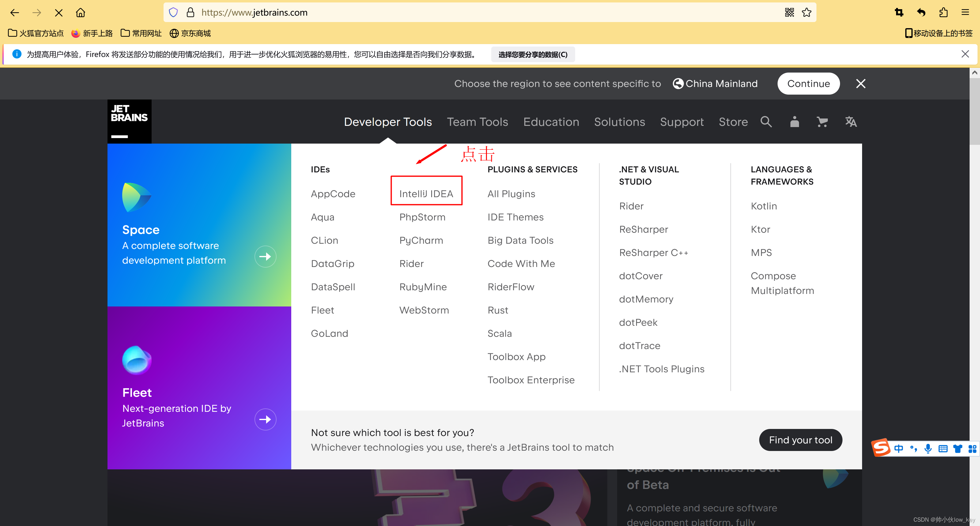Click the screenshot crop icon in toolbar
The image size is (980, 526).
click(899, 13)
